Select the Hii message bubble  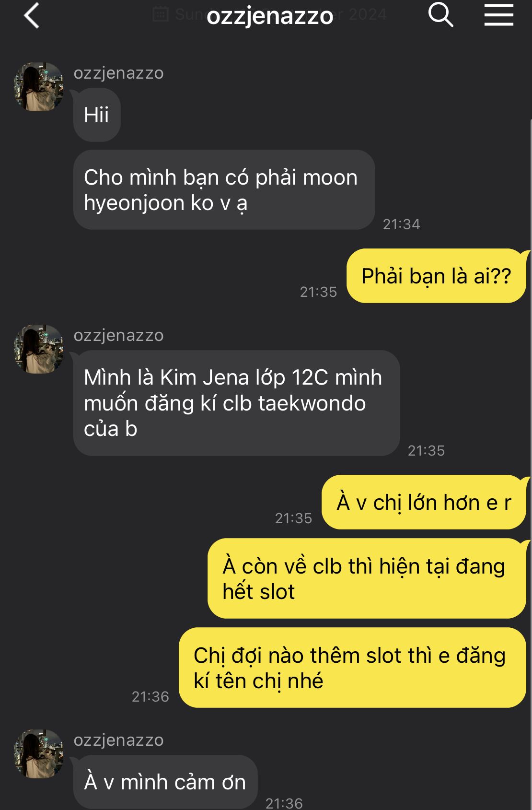click(x=97, y=115)
